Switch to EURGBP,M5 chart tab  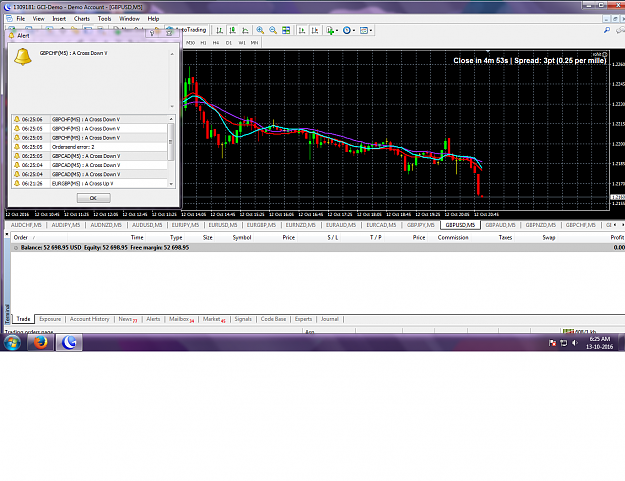(261, 225)
